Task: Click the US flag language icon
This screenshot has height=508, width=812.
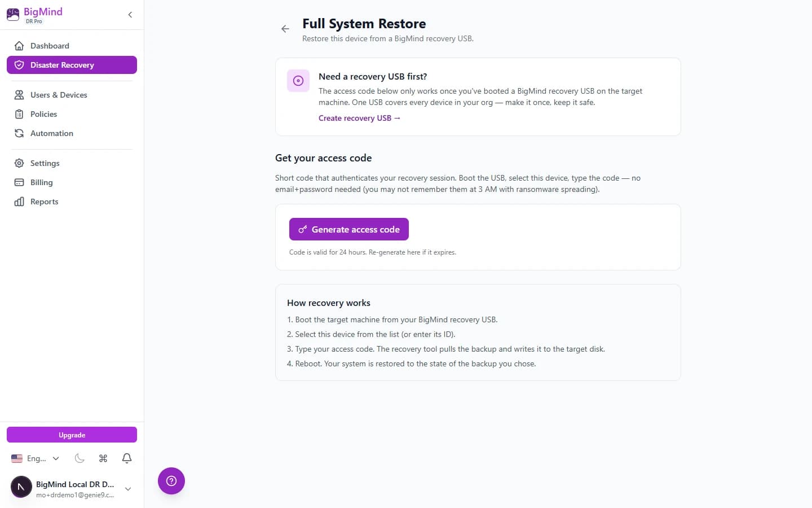Action: [17, 458]
